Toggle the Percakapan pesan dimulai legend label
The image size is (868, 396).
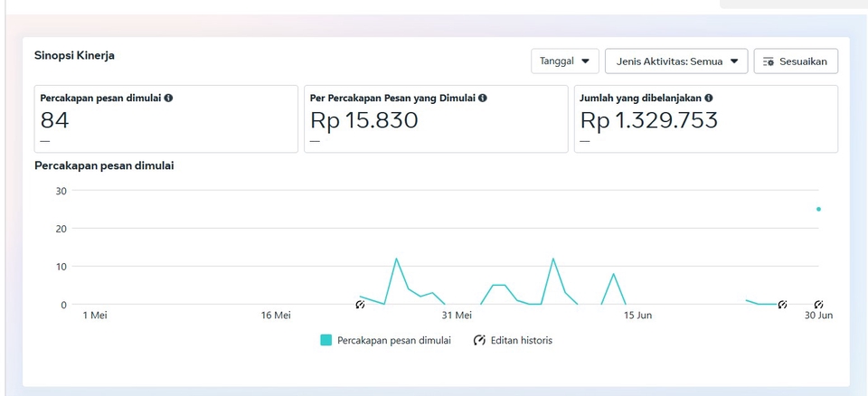[x=393, y=341]
